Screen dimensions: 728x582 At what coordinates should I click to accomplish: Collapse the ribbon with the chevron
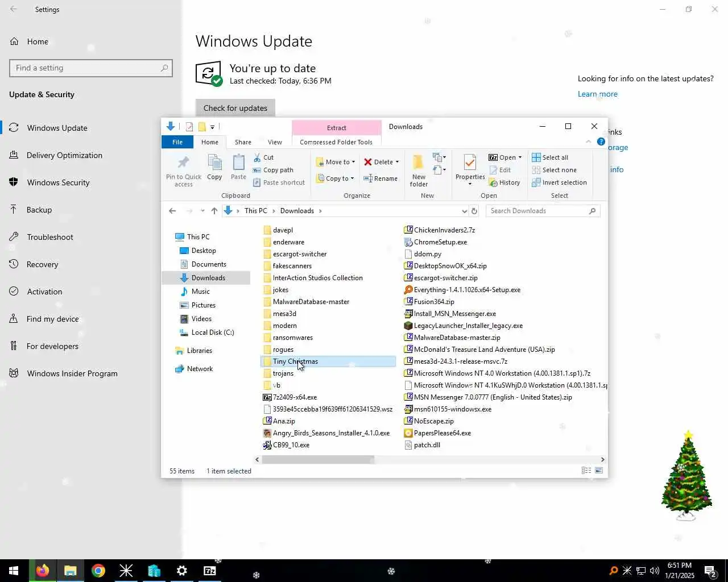point(588,142)
